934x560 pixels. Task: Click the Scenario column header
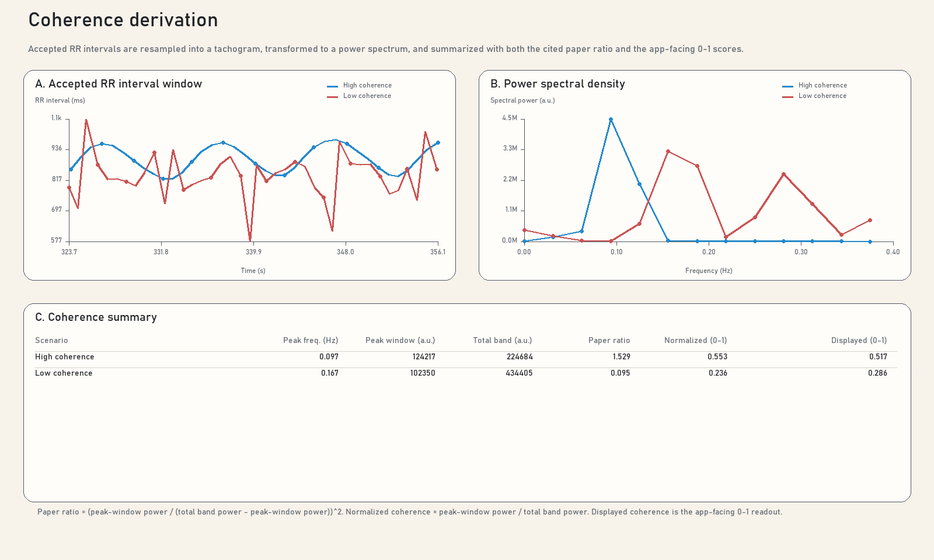[51, 340]
